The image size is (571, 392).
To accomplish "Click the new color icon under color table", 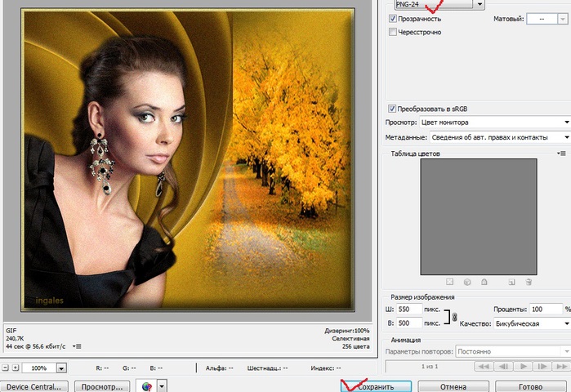I will pyautogui.click(x=511, y=282).
